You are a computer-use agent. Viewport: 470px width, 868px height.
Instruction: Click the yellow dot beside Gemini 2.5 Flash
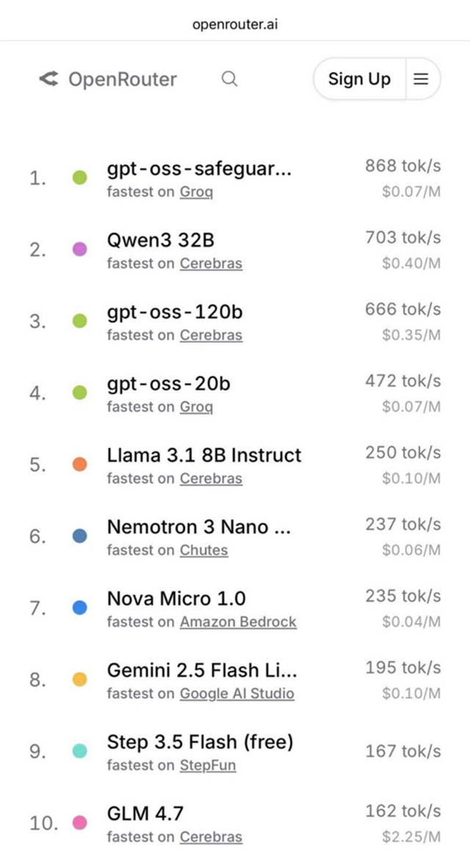80,679
